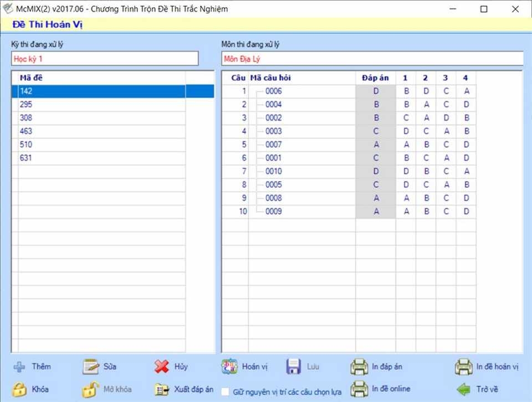Click the Đáp án column header

point(375,78)
